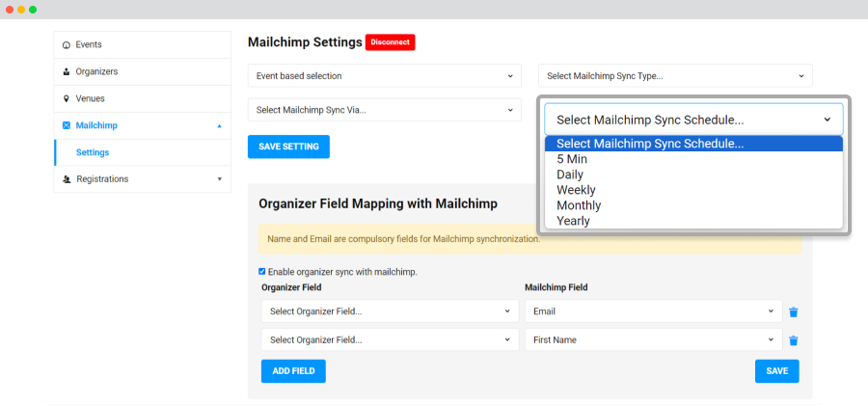Maximize window with green traffic light button
Image resolution: width=868 pixels, height=405 pixels.
point(33,10)
